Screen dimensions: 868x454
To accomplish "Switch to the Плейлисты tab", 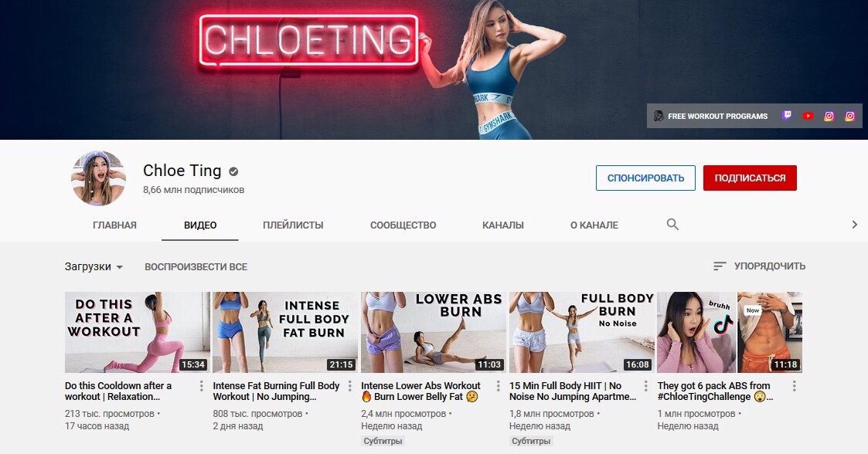I will pos(293,225).
